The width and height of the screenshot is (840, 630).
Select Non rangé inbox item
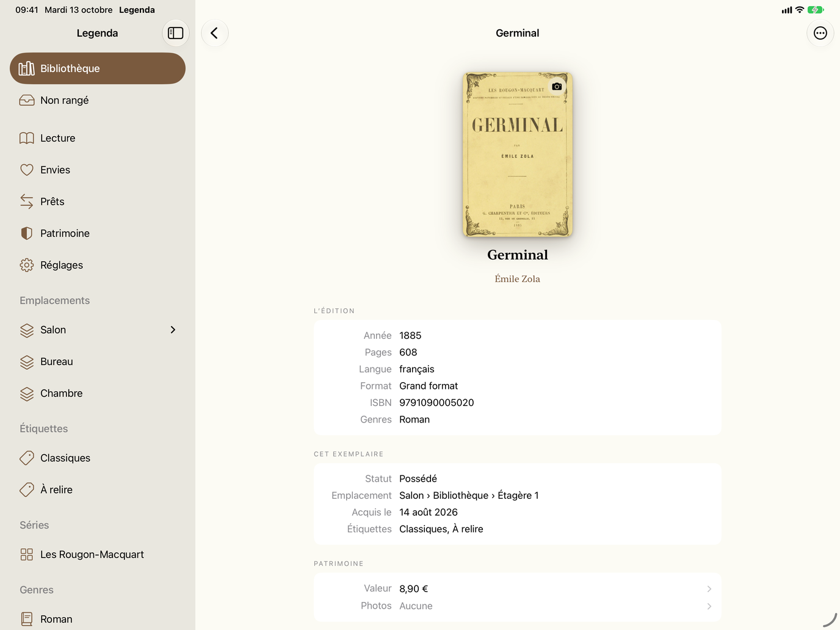(98, 100)
